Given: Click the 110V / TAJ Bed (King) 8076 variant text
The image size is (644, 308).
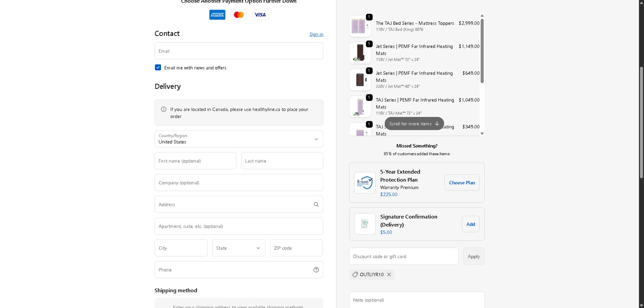Looking at the screenshot, I should coord(399,30).
